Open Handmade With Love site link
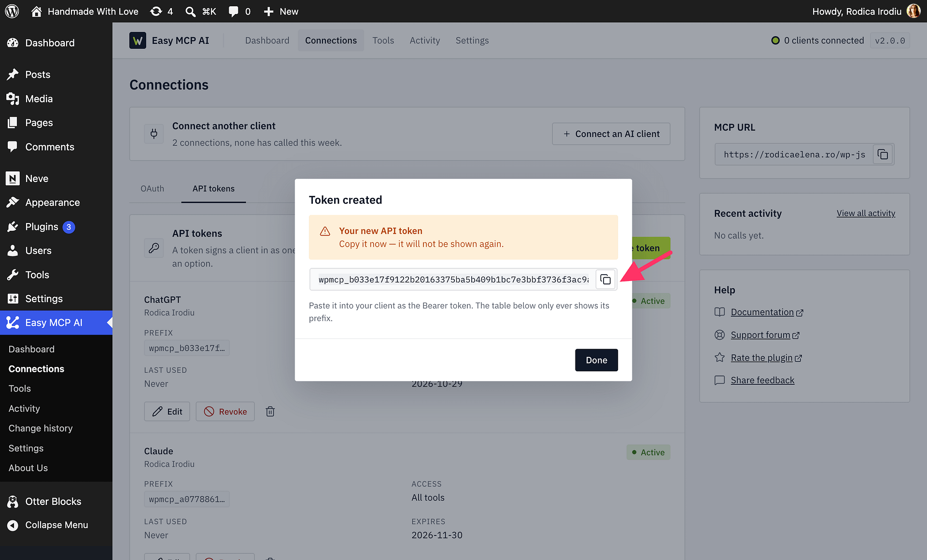 coord(85,11)
